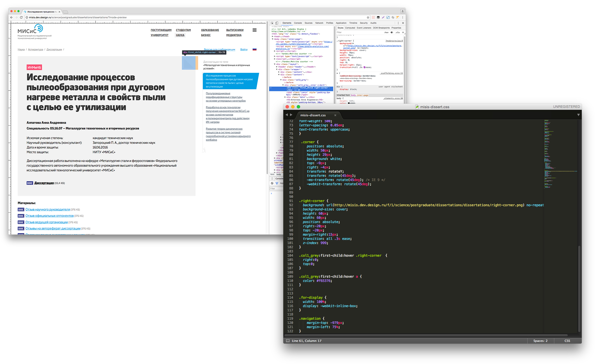Add a new style rule with plus icon
Screen dimensions: 598x364
click(403, 32)
